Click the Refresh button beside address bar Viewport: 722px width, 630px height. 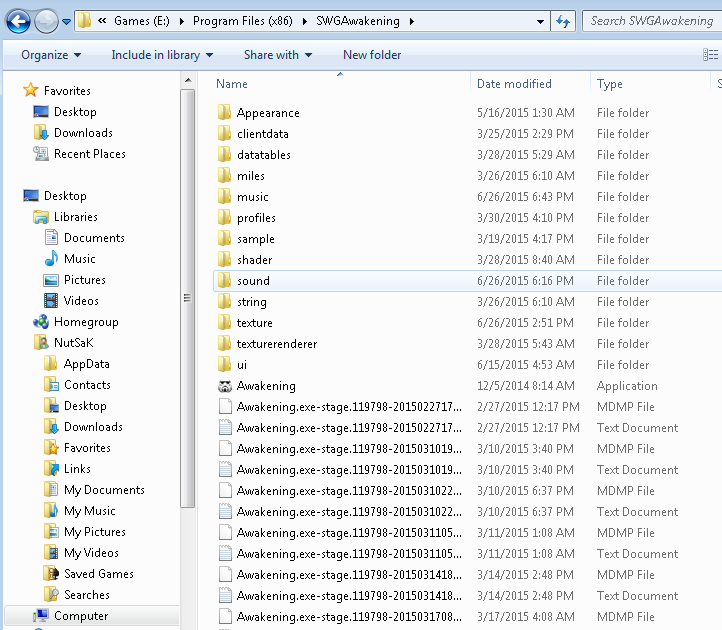tap(563, 20)
